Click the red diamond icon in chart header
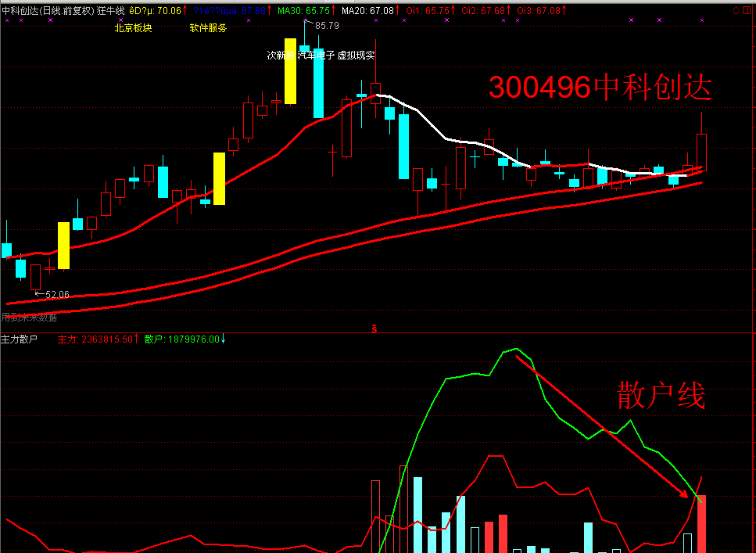 point(736,11)
